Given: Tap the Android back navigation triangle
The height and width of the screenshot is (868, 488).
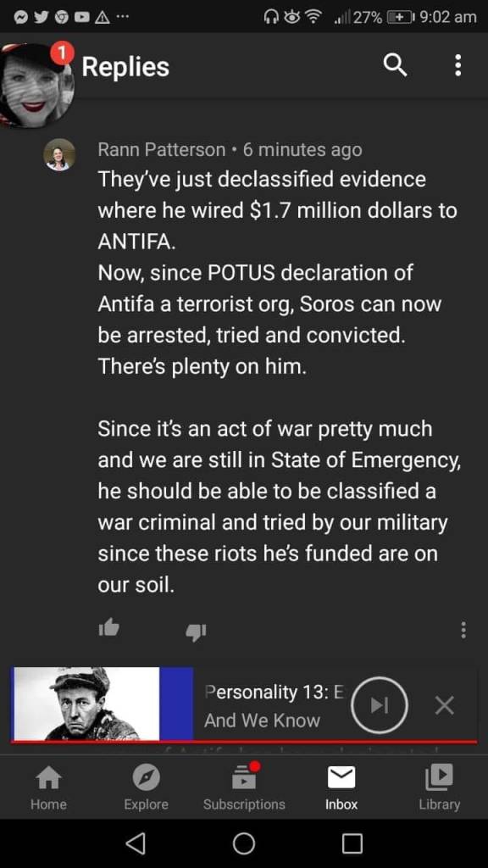Looking at the screenshot, I should 136,843.
